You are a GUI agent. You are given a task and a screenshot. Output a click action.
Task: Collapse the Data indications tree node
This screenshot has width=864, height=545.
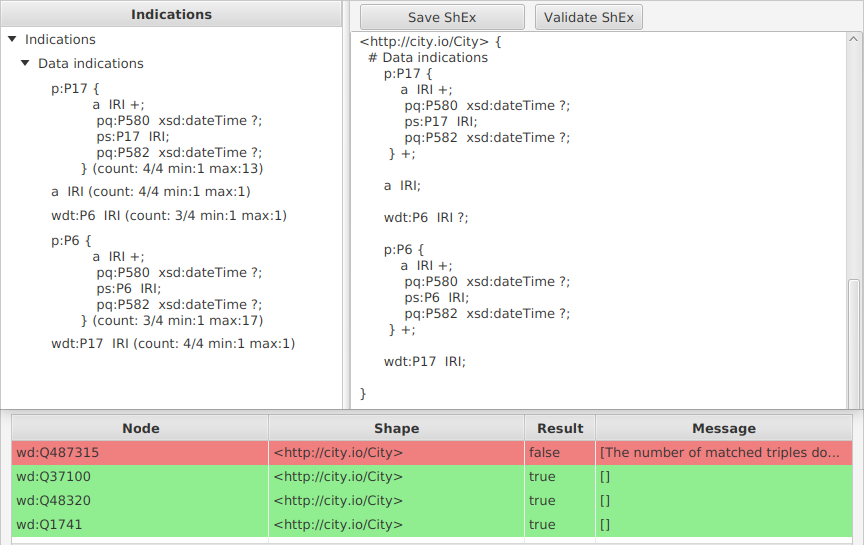tap(25, 64)
